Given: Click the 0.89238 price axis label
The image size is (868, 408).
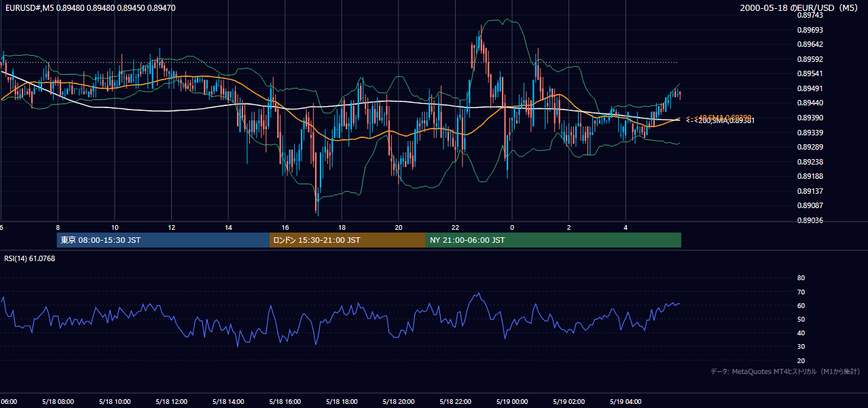Looking at the screenshot, I should 809,162.
